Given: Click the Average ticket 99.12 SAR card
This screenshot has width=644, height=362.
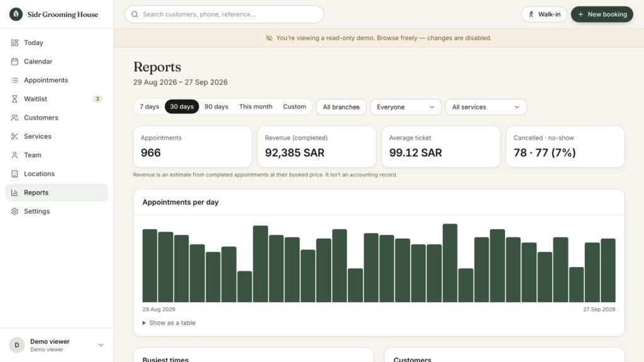Looking at the screenshot, I should (x=441, y=147).
